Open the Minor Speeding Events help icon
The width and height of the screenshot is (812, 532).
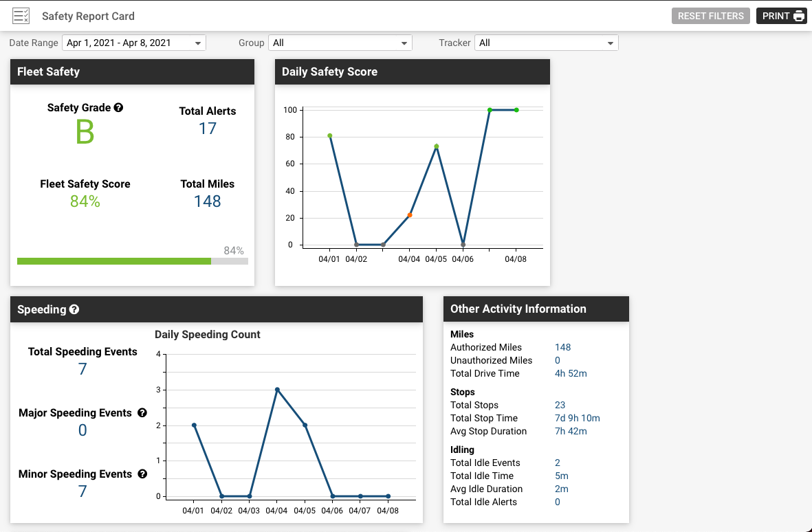(x=143, y=474)
